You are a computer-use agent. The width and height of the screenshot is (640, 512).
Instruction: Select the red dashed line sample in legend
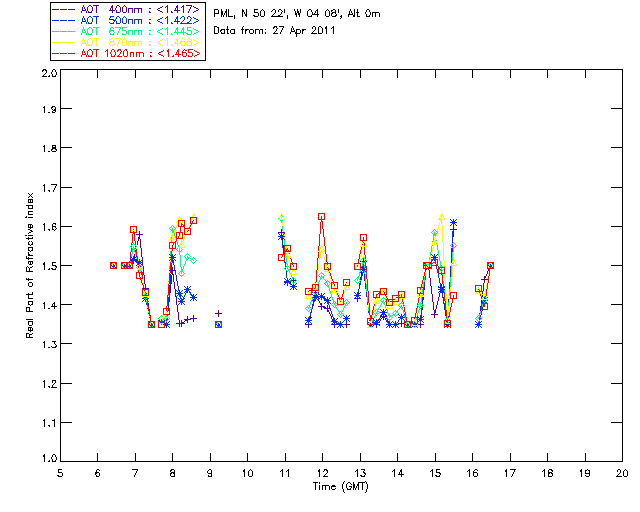click(64, 53)
